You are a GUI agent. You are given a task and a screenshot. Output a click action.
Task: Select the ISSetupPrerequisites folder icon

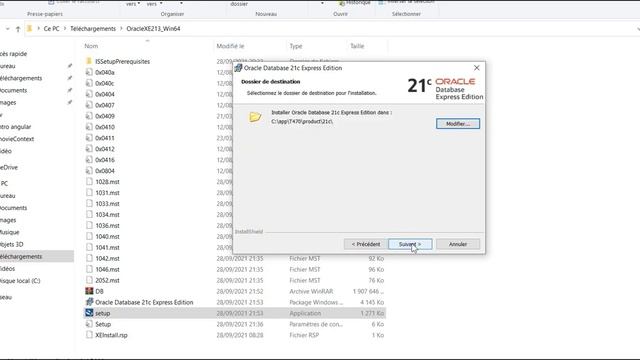[x=89, y=61]
